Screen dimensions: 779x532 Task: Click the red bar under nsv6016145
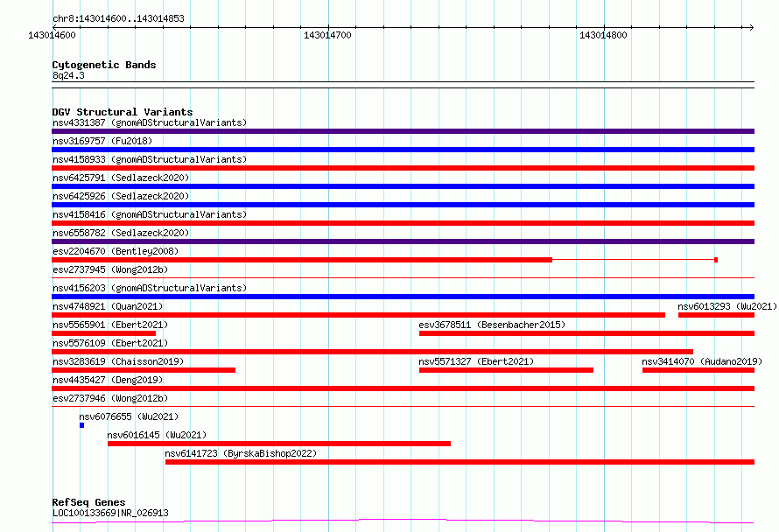[279, 444]
